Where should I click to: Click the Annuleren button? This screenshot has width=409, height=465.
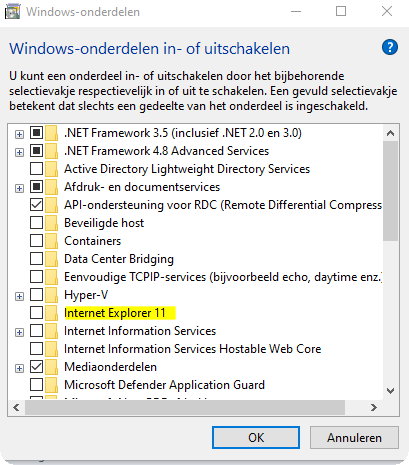[354, 437]
